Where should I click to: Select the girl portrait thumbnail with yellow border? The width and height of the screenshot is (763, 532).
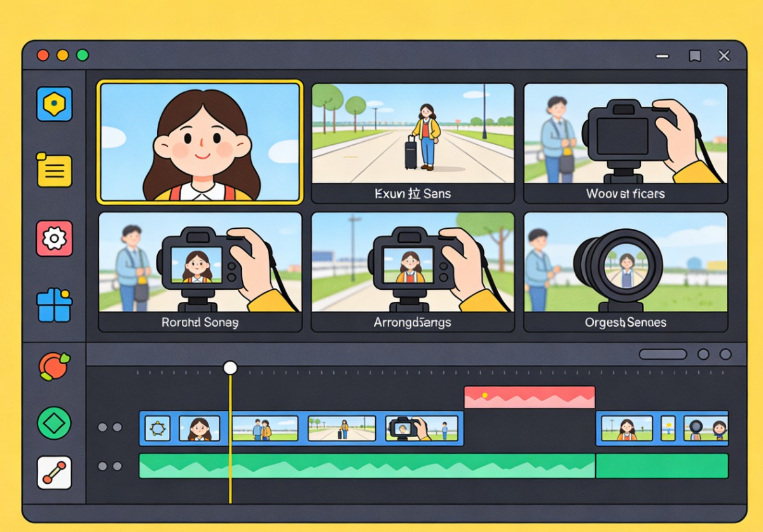click(200, 142)
